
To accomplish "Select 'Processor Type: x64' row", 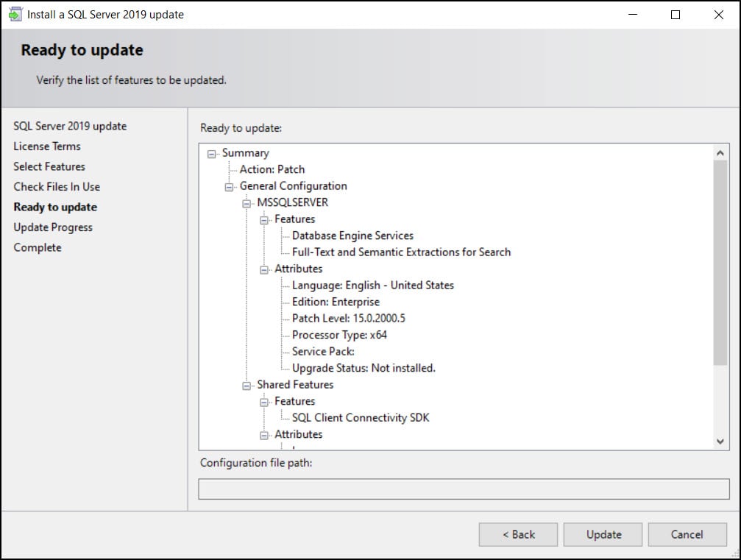I will pos(339,335).
